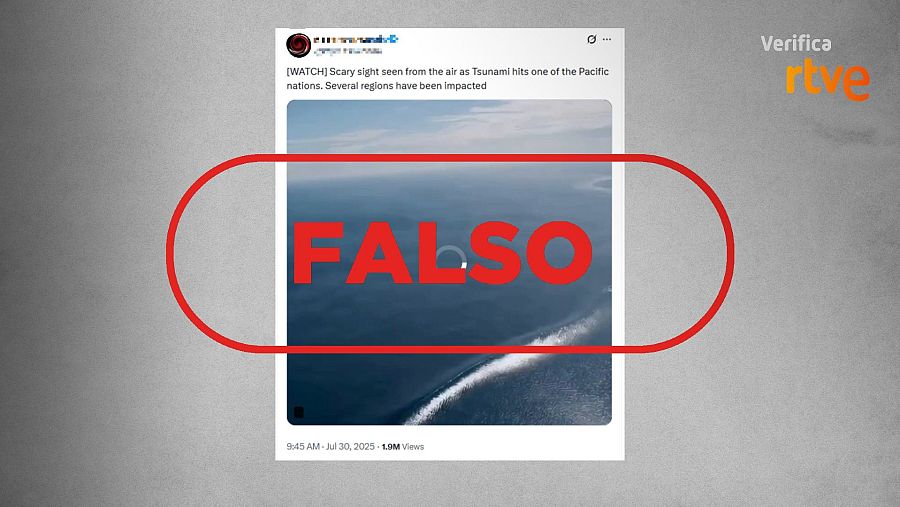Click the [WATCH] tsunami post text
The height and width of the screenshot is (507, 900).
(448, 79)
